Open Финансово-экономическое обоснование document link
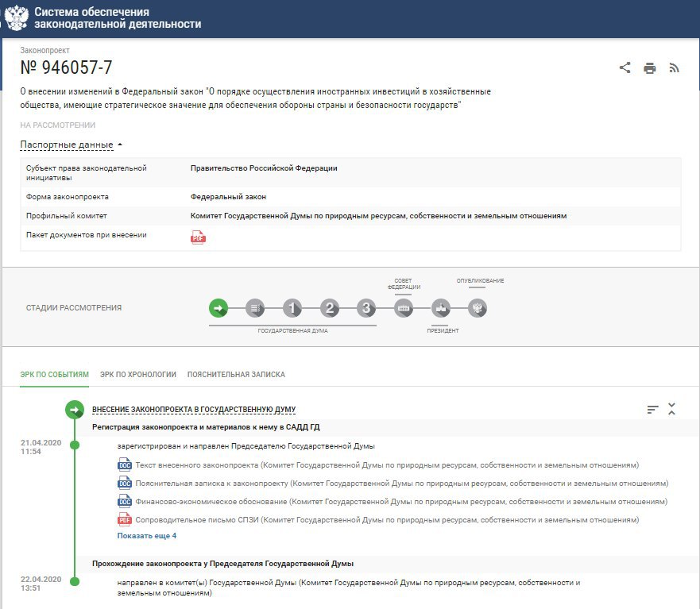Image resolution: width=700 pixels, height=609 pixels. coord(401,502)
